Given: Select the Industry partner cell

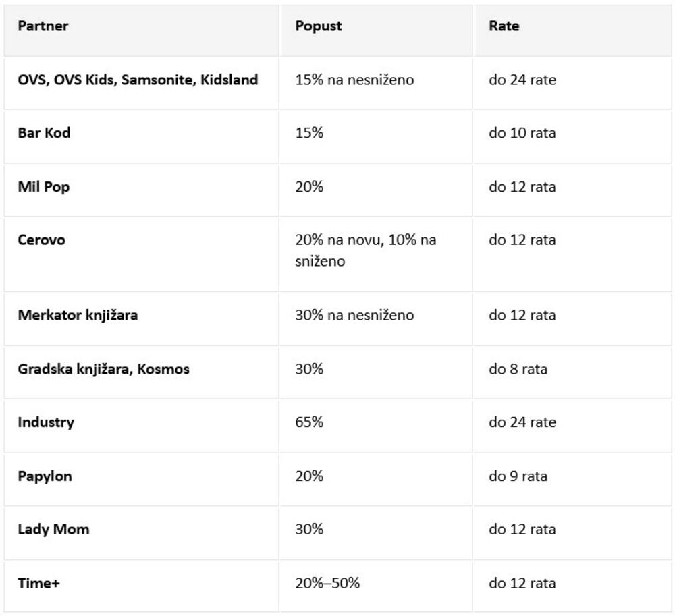Looking at the screenshot, I should click(46, 422).
